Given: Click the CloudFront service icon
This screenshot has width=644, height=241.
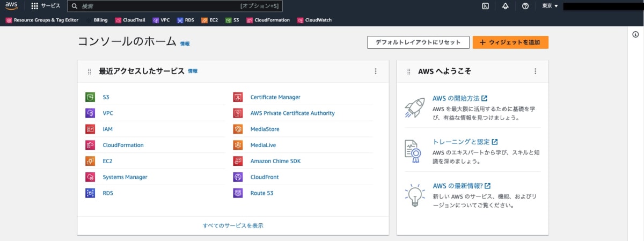Looking at the screenshot, I should [238, 177].
